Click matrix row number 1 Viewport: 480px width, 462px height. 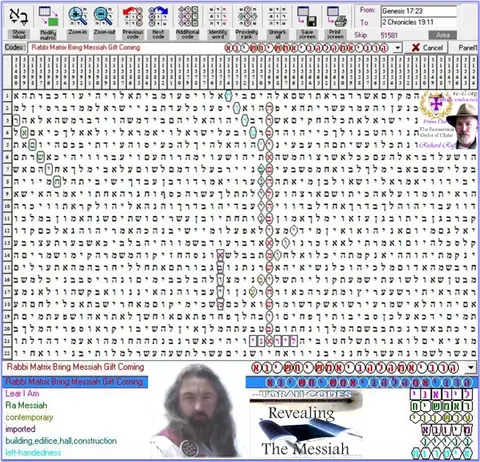point(7,96)
